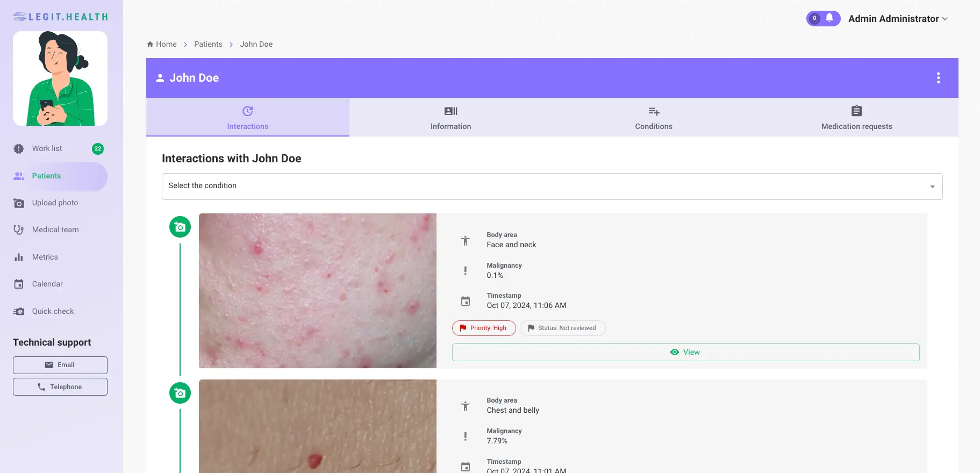Expand the Select the condition dropdown

(552, 186)
